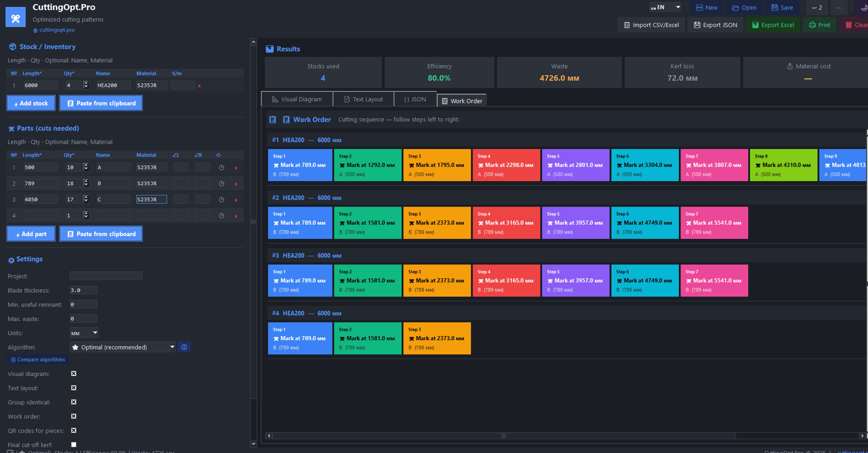Delete part C row with red x
Screen dimensions: 868x453
coord(236,200)
